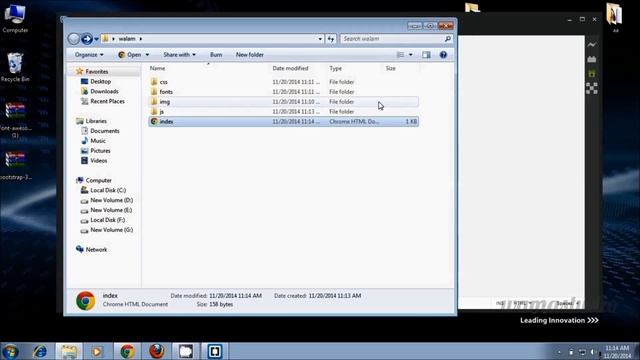Viewport: 640px width, 360px height.
Task: Click the Brackets editor taskbar icon
Action: pyautogui.click(x=215, y=351)
